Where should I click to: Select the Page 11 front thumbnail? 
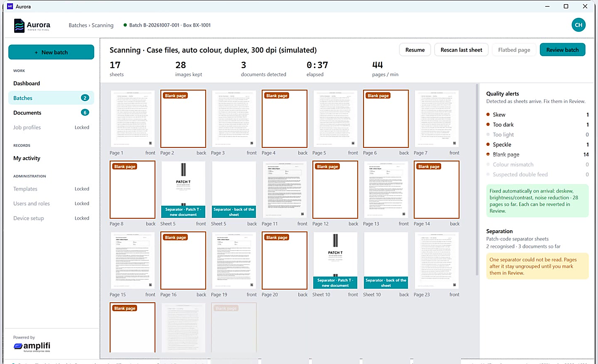[285, 190]
